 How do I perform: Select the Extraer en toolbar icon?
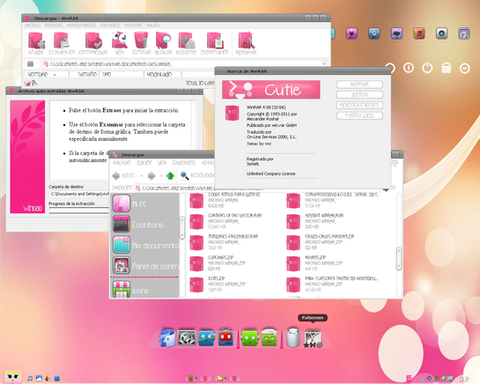pyautogui.click(x=62, y=44)
